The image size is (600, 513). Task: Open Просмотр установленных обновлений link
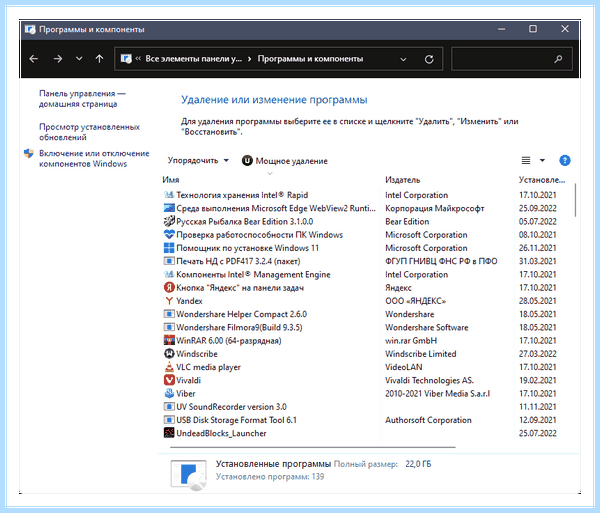point(89,132)
